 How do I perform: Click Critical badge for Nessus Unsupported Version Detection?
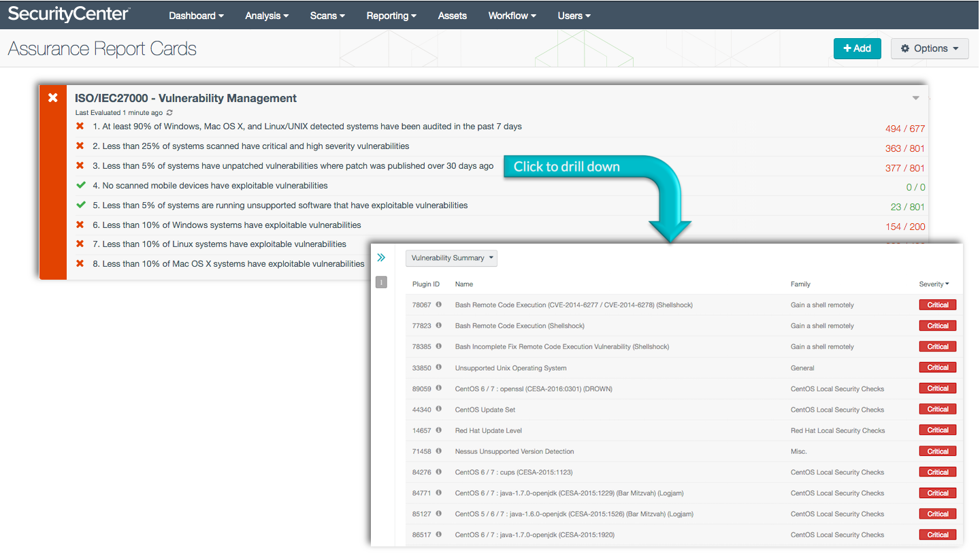(x=938, y=451)
